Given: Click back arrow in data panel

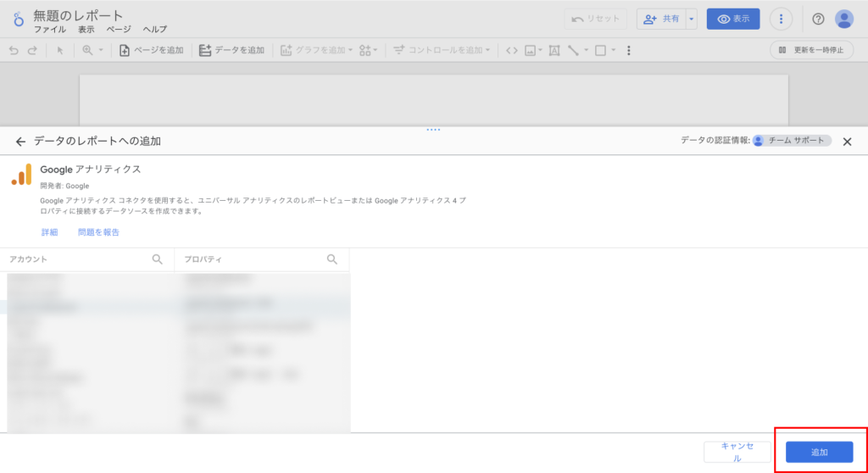Looking at the screenshot, I should [20, 142].
